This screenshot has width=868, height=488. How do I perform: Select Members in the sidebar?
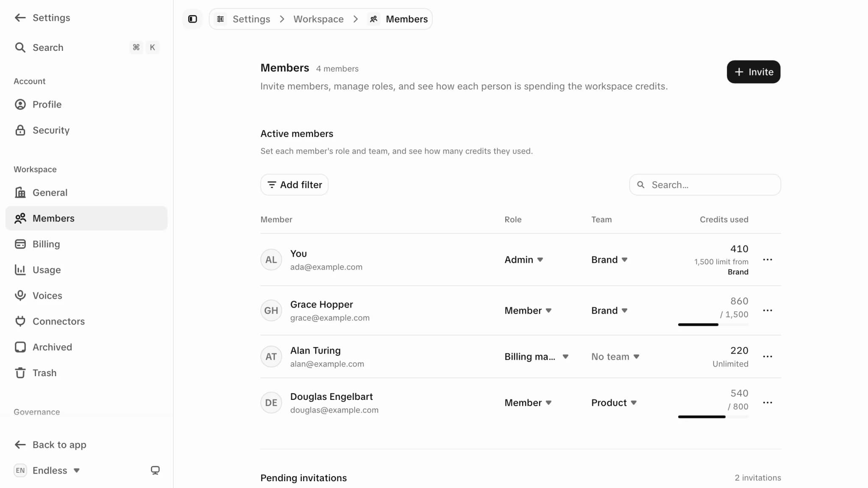click(x=86, y=219)
